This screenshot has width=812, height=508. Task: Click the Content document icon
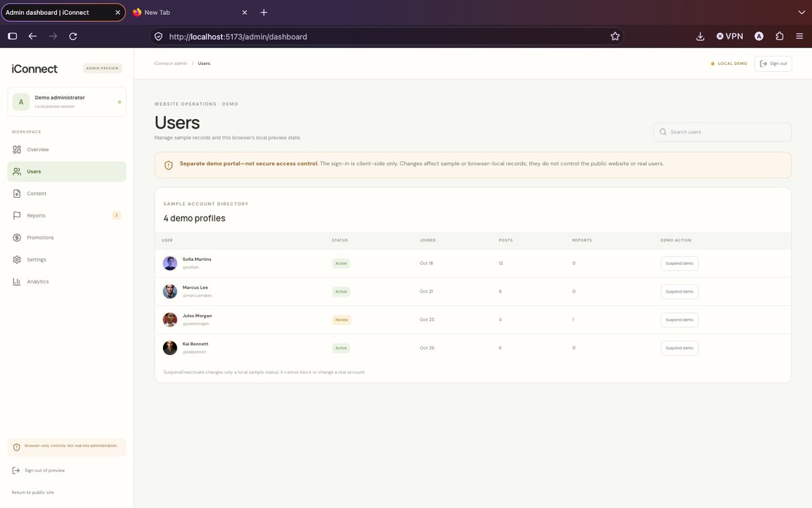(17, 194)
